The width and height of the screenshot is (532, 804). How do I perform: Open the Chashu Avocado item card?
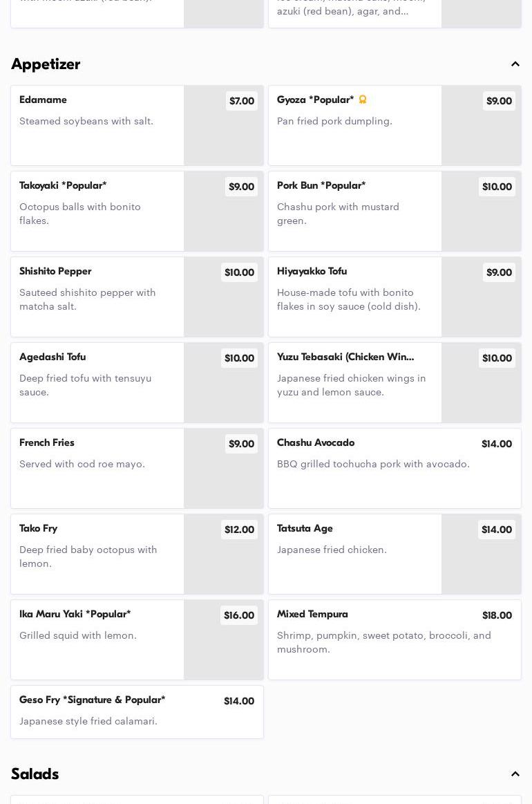point(395,468)
